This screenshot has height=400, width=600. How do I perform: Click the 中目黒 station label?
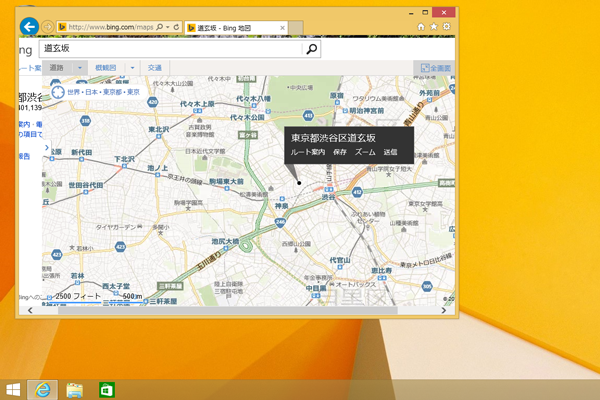pos(316,288)
